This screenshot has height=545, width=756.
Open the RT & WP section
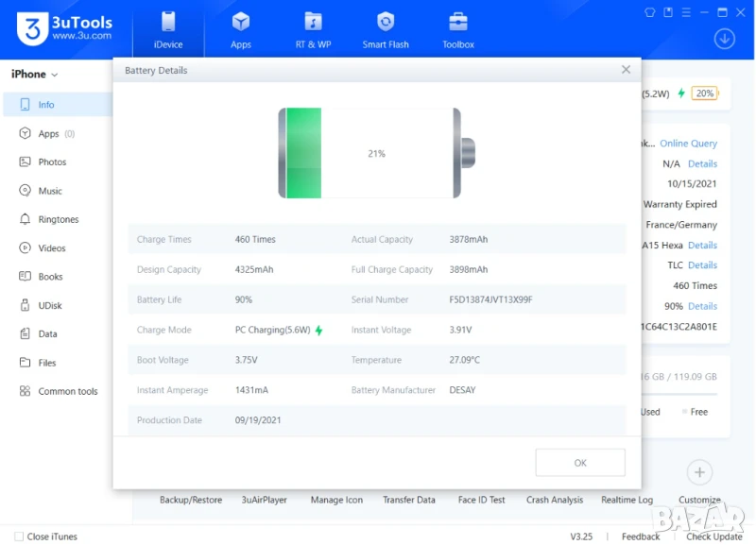[313, 29]
